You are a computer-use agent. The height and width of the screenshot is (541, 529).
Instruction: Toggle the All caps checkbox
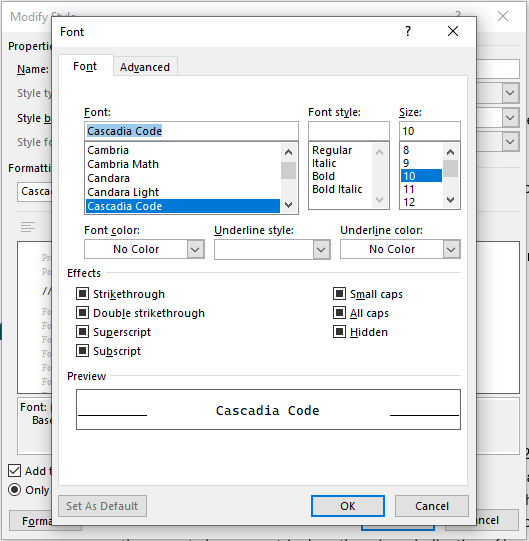pos(340,313)
